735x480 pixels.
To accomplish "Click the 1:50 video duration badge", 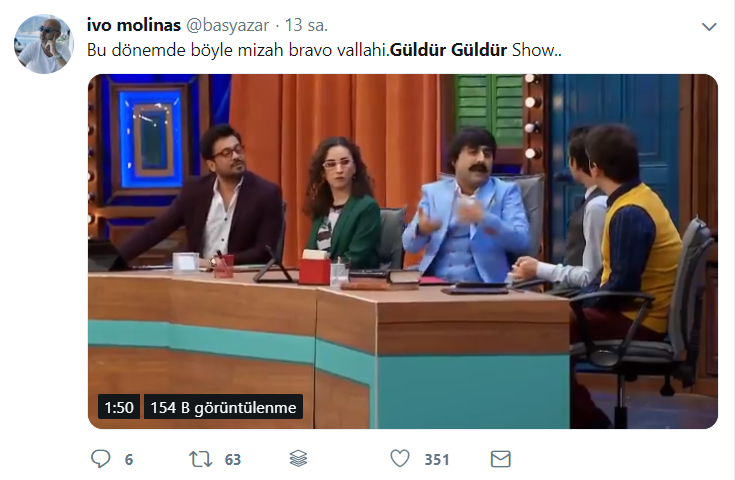I will 119,407.
